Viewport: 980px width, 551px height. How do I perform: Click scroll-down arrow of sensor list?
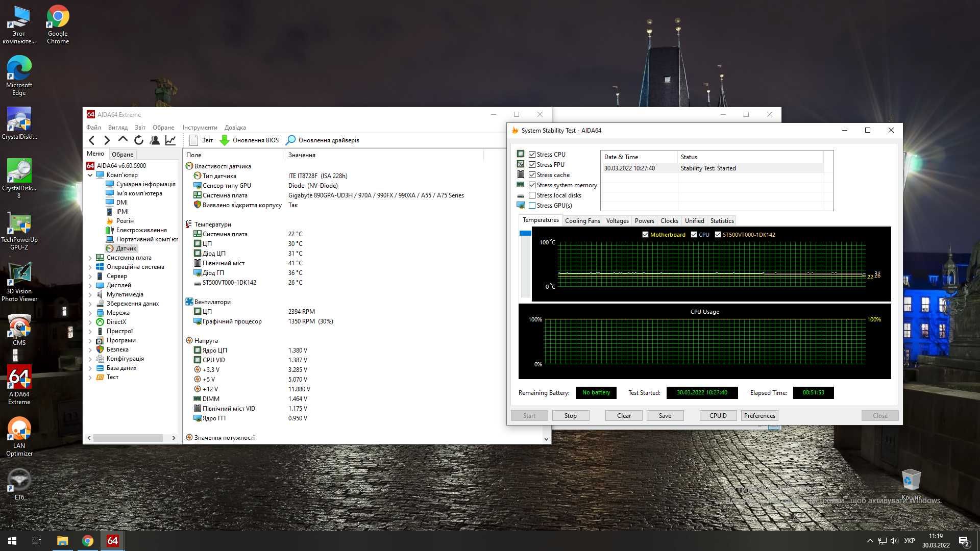(546, 439)
